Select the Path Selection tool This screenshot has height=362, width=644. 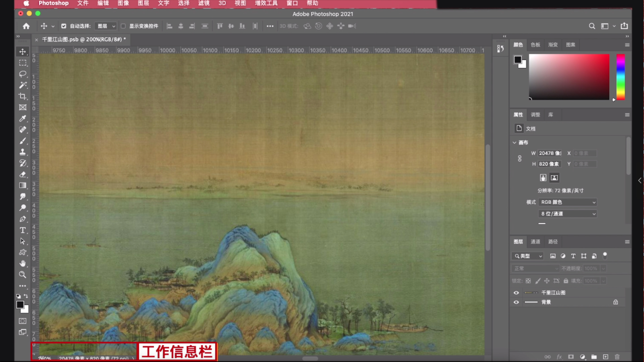[23, 241]
